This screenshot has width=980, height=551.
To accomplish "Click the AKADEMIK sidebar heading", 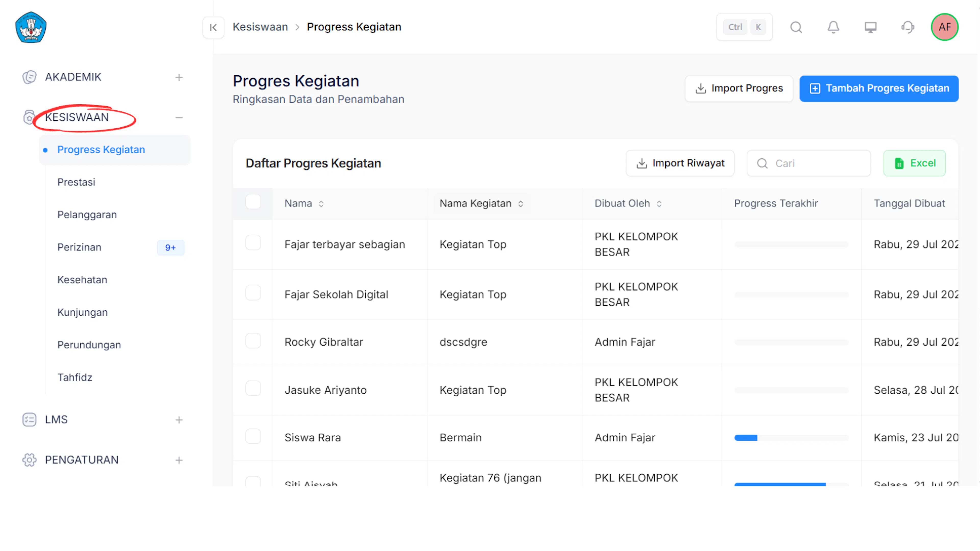I will click(73, 77).
